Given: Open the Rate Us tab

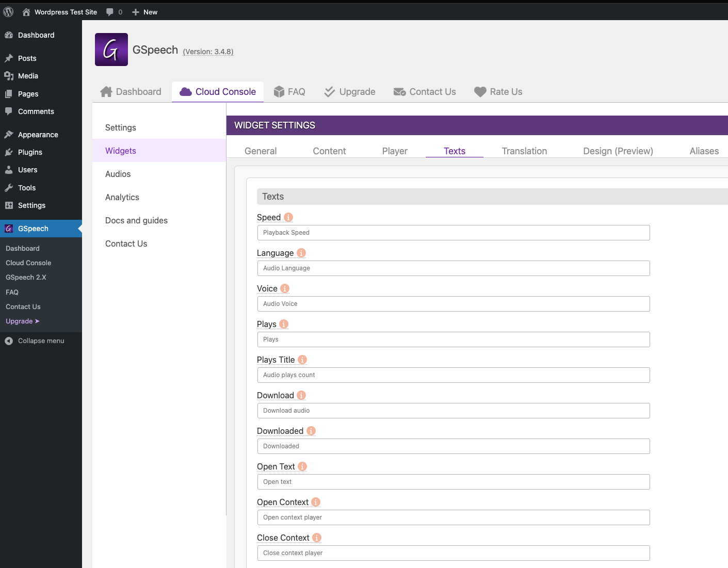Looking at the screenshot, I should pos(498,92).
